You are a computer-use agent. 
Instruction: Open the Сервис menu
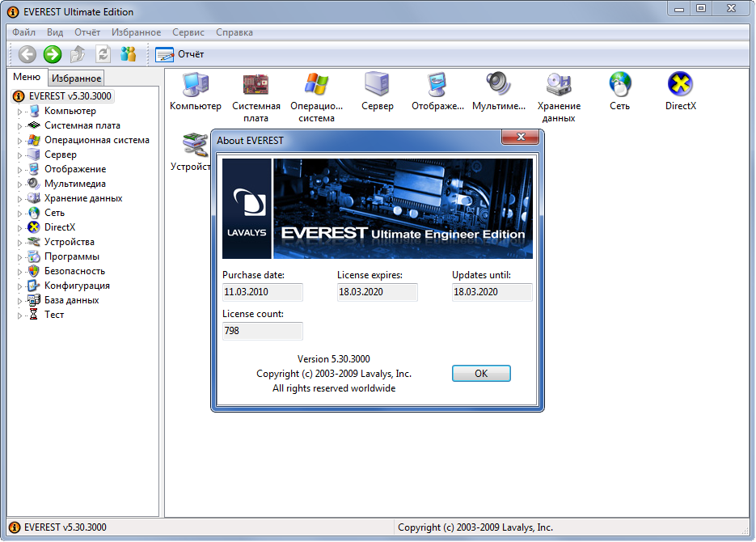click(188, 32)
